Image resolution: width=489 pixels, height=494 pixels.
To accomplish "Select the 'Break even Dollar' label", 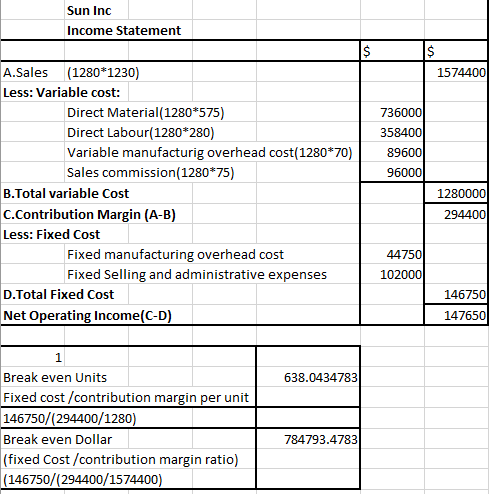I will click(x=57, y=440).
